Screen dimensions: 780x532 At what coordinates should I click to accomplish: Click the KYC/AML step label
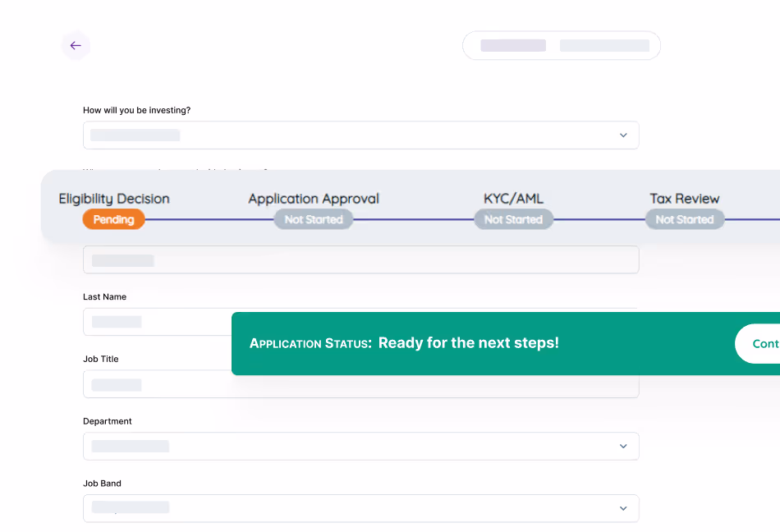[x=513, y=198]
